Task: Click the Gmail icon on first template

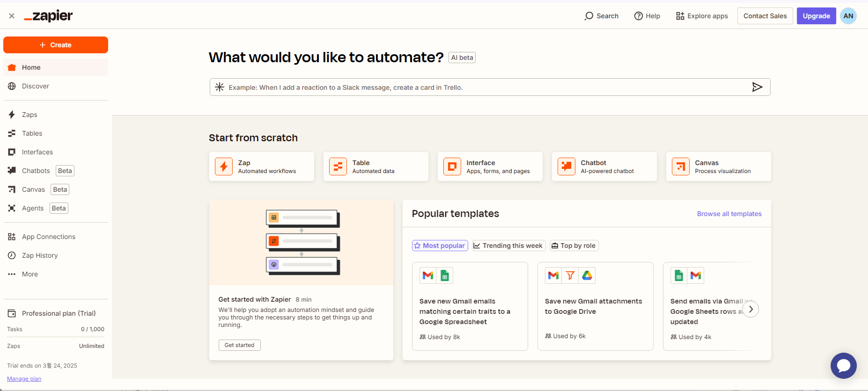Action: click(428, 275)
